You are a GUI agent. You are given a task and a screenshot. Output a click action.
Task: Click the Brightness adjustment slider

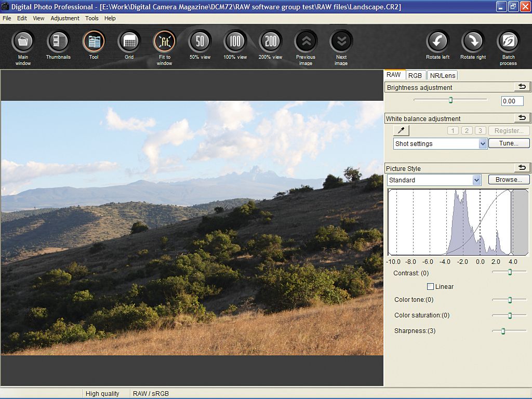(450, 100)
